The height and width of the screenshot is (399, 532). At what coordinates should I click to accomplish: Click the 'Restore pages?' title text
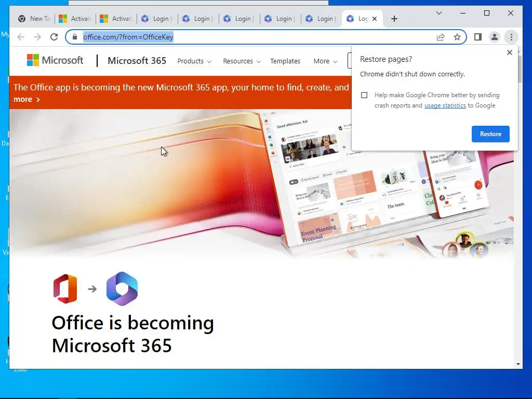(x=386, y=59)
